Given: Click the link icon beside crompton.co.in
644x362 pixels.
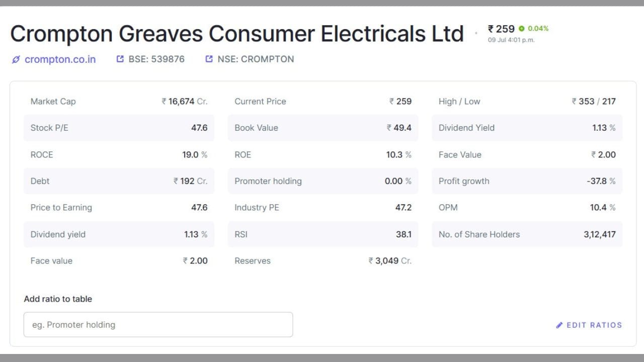Looking at the screenshot, I should (16, 59).
